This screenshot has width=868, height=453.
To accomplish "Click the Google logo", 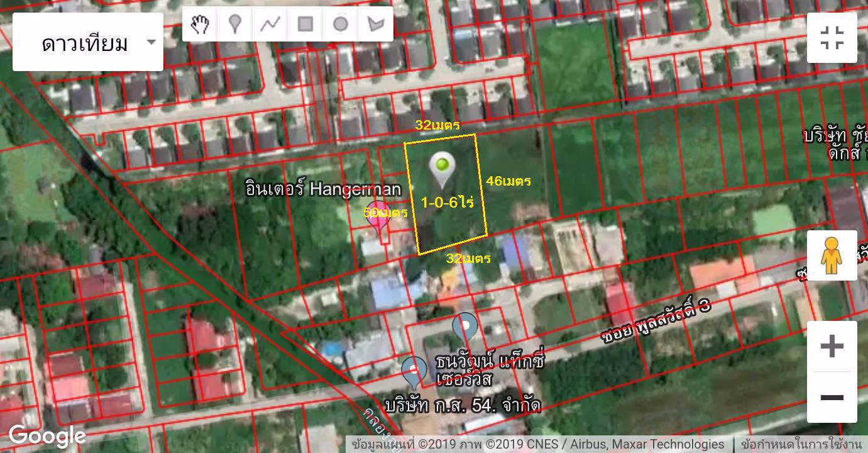I will tap(47, 435).
